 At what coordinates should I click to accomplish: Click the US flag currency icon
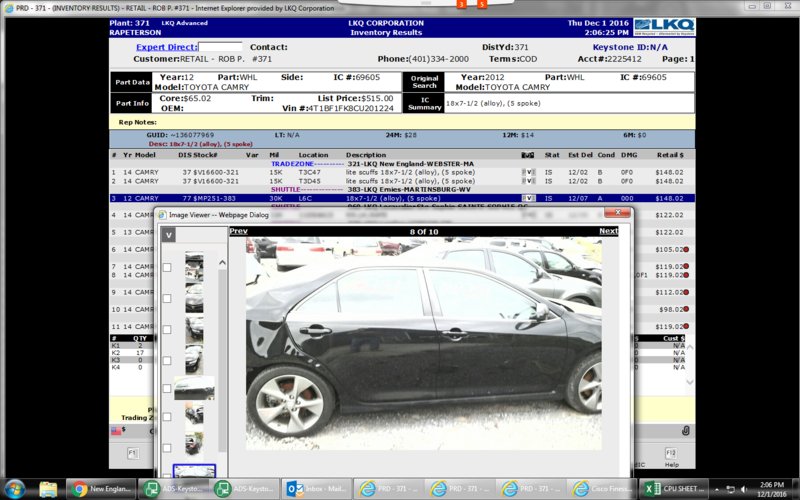(x=118, y=431)
